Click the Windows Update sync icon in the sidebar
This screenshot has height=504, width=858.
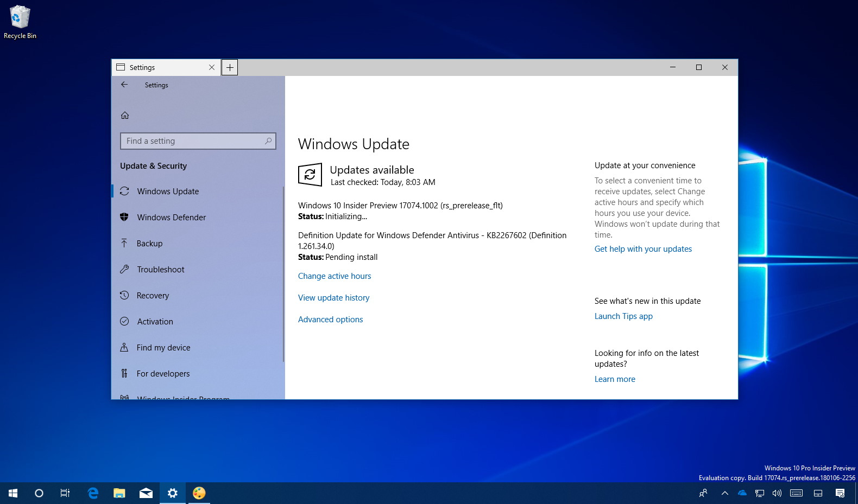124,191
